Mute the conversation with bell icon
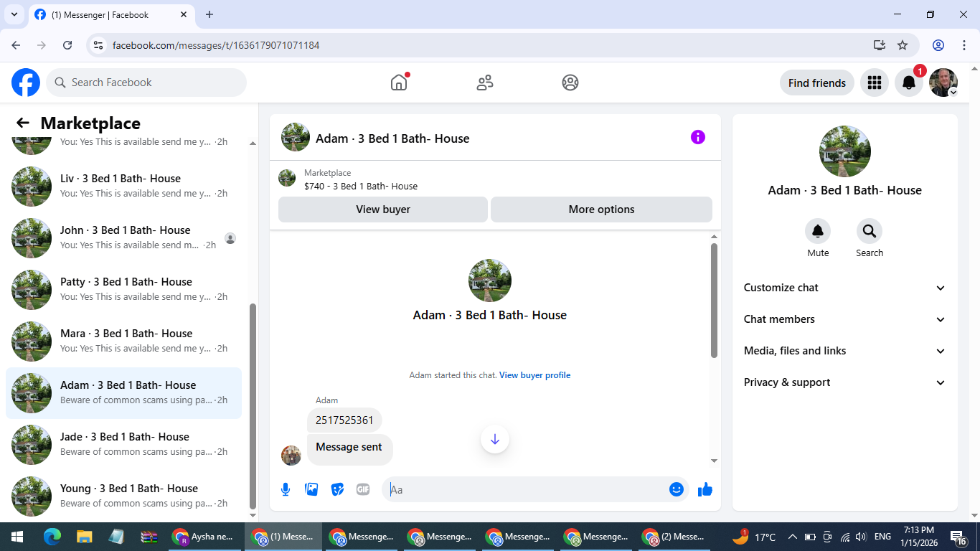Viewport: 980px width, 551px height. point(818,231)
